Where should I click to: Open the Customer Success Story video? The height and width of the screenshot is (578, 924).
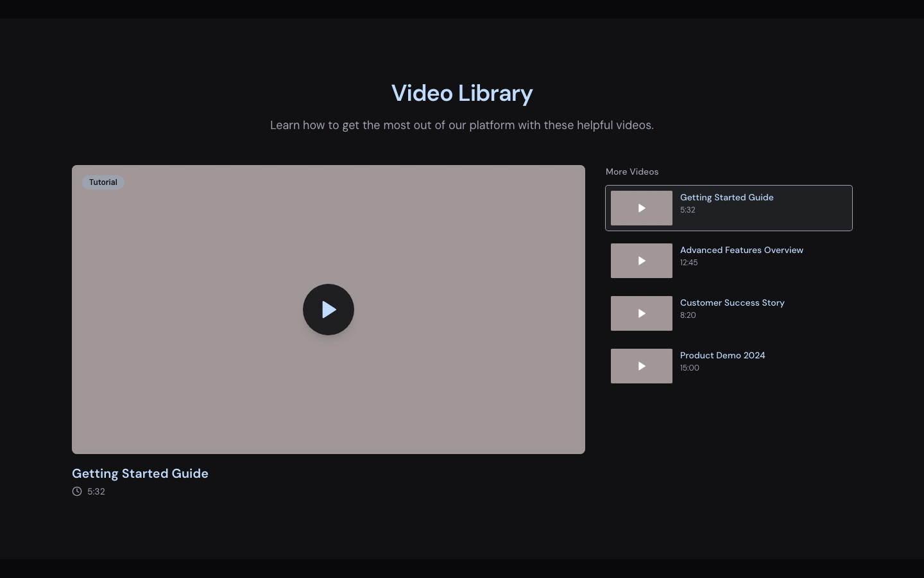(729, 313)
